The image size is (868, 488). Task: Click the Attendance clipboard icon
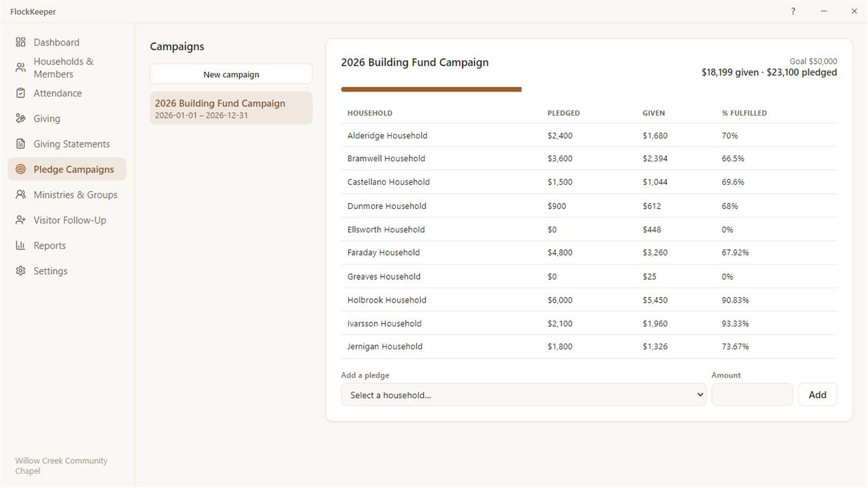20,93
